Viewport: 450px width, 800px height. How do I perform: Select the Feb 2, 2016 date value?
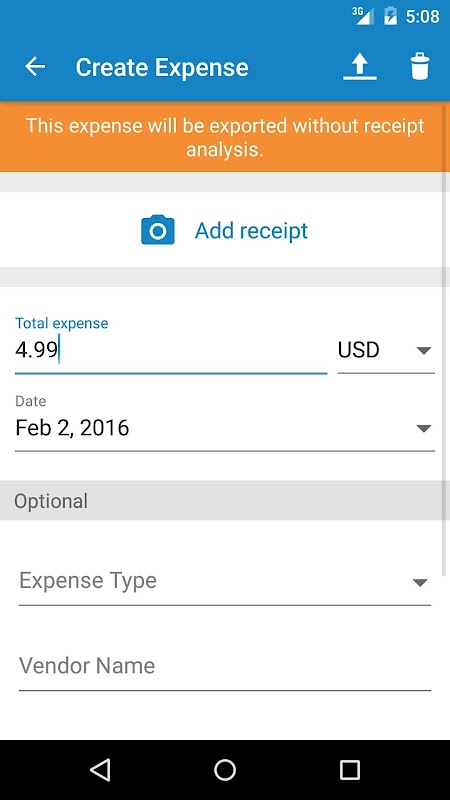[x=72, y=428]
